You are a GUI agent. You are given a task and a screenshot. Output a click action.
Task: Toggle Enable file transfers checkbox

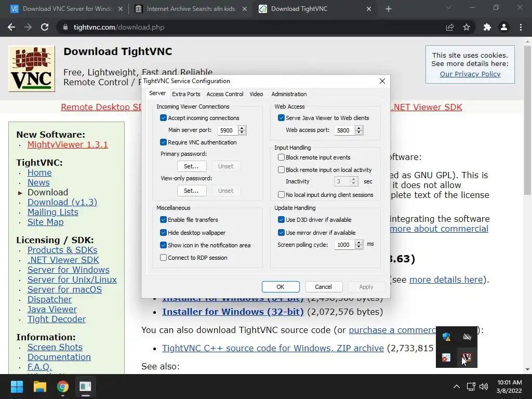[x=163, y=220]
